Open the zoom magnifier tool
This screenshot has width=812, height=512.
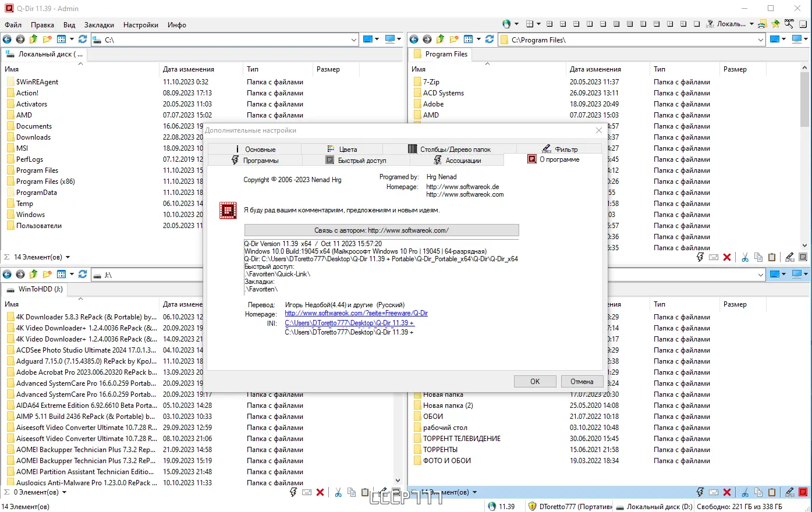pyautogui.click(x=789, y=24)
